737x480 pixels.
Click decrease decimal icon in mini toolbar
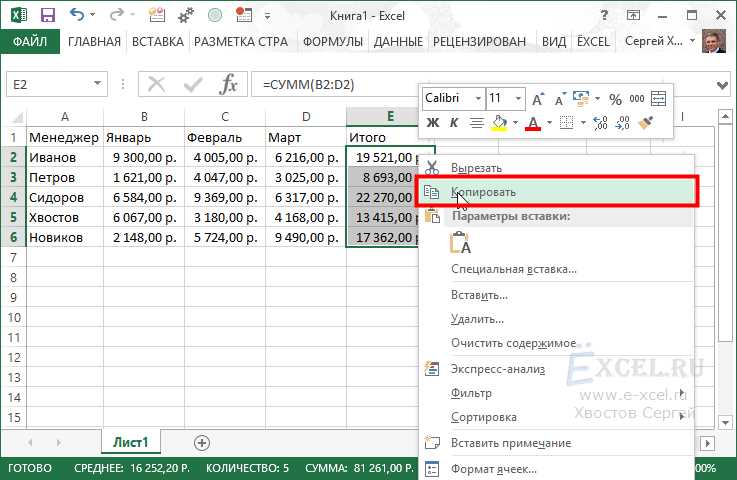[622, 123]
